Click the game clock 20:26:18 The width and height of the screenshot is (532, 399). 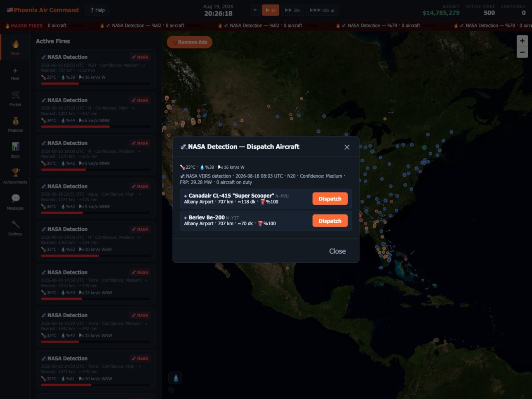click(218, 14)
